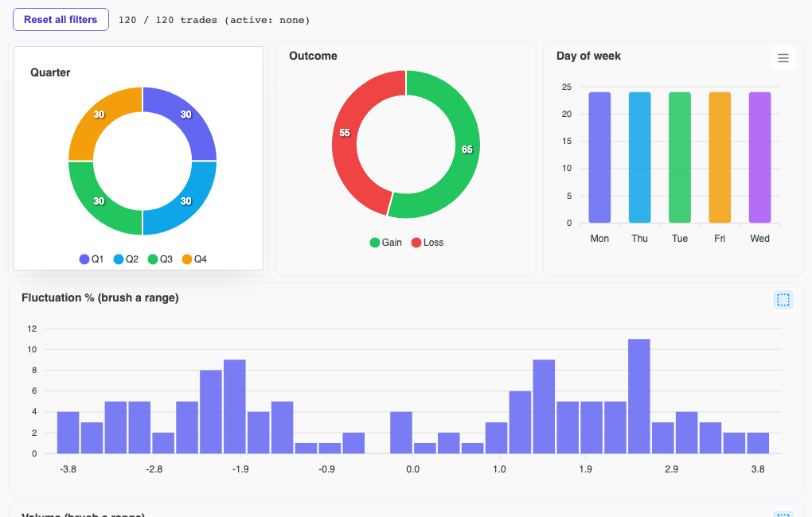Viewport: 812px width, 517px height.
Task: Open the Day of week chart hamburger menu
Action: [783, 58]
